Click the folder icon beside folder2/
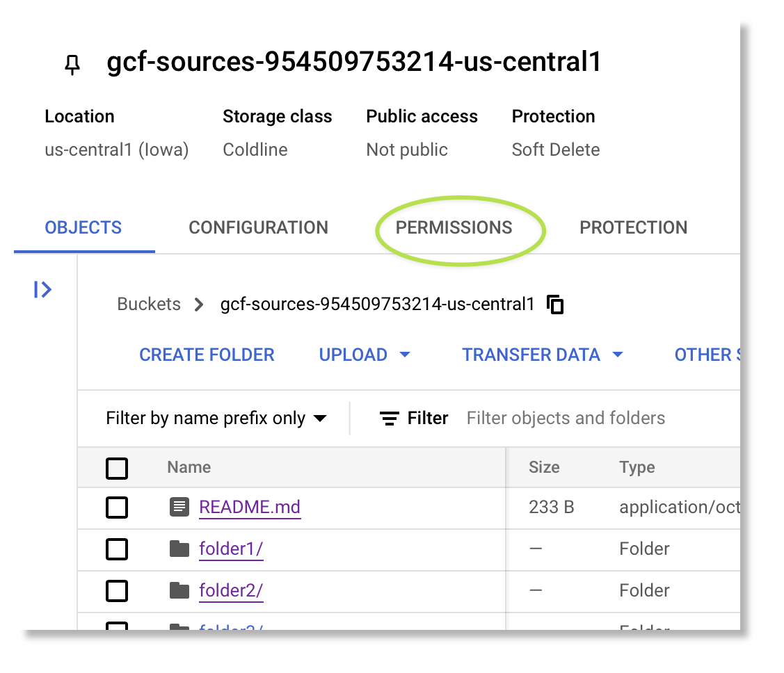 179,590
